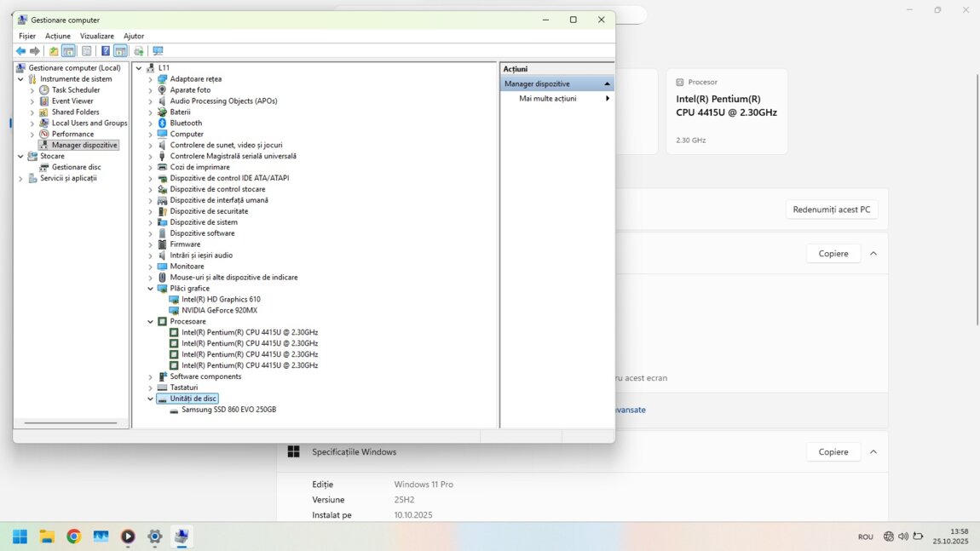Viewport: 980px width, 551px height.
Task: Collapse the Manager dispozitive actions section
Action: 607,83
